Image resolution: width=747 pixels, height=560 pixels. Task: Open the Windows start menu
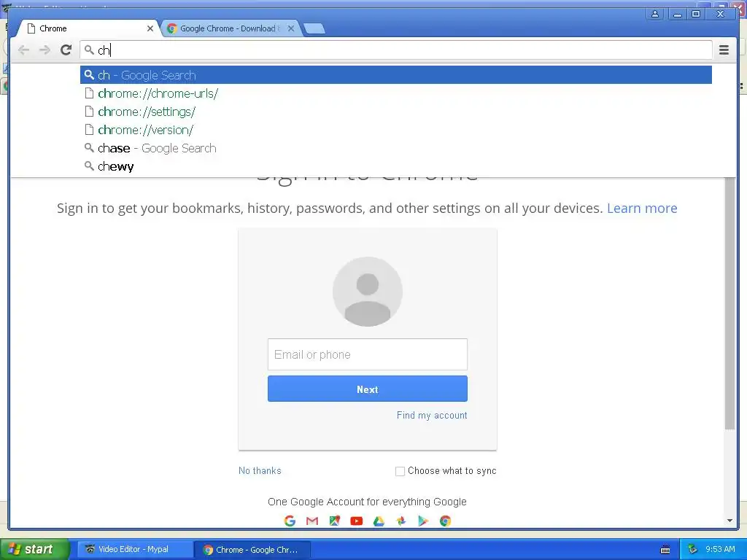point(35,549)
